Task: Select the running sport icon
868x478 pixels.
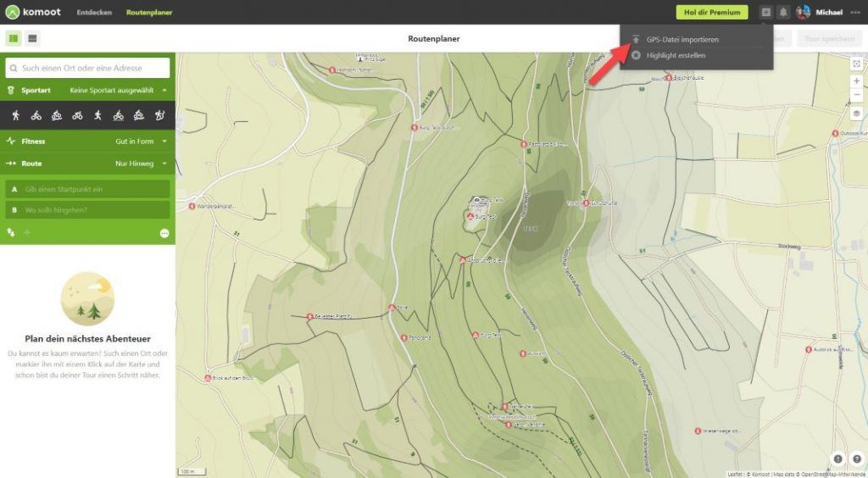Action: coord(97,115)
